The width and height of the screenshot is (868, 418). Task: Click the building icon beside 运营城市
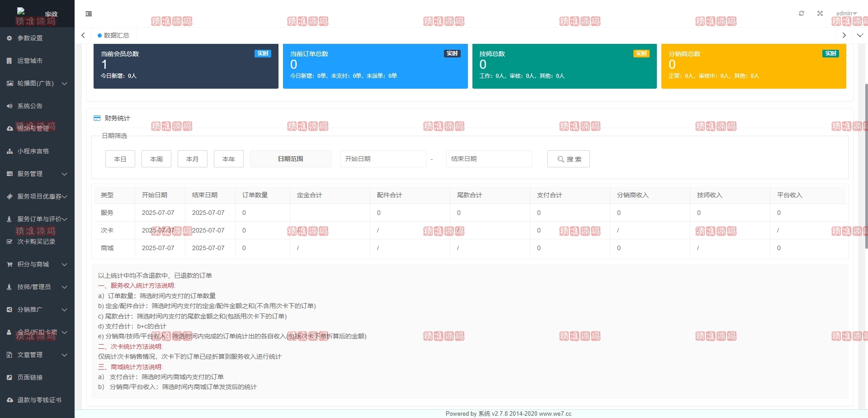click(x=9, y=61)
